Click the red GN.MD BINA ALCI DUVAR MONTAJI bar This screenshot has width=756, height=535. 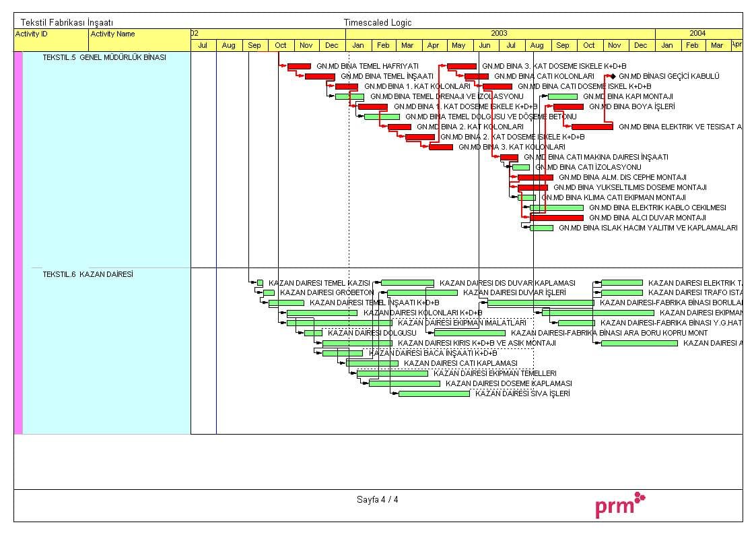(556, 218)
